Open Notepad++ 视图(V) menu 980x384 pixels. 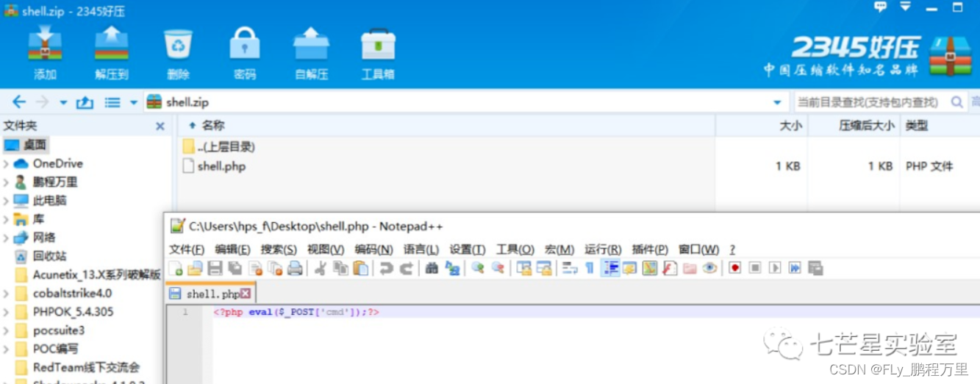(x=326, y=249)
